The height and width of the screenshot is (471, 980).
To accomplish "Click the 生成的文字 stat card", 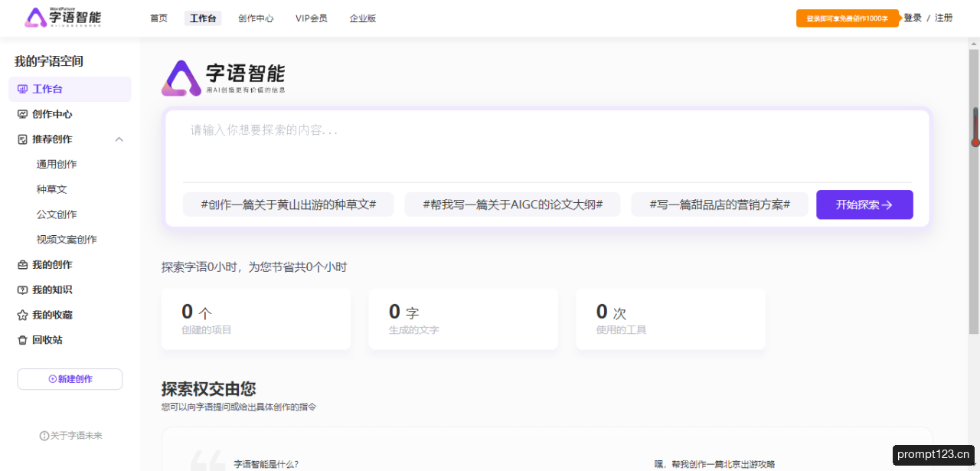I will pos(463,319).
